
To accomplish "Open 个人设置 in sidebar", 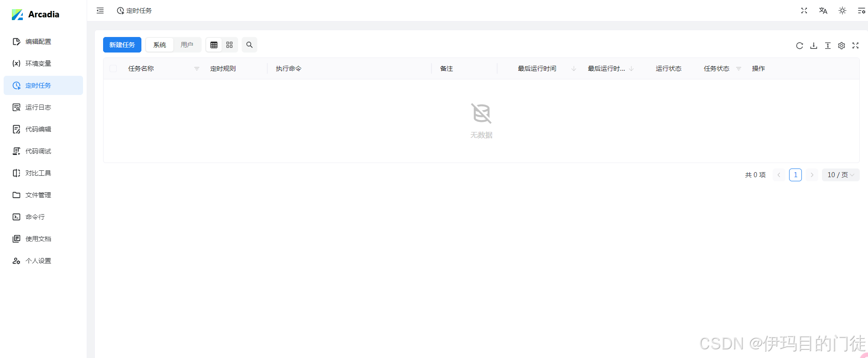I will (43, 261).
